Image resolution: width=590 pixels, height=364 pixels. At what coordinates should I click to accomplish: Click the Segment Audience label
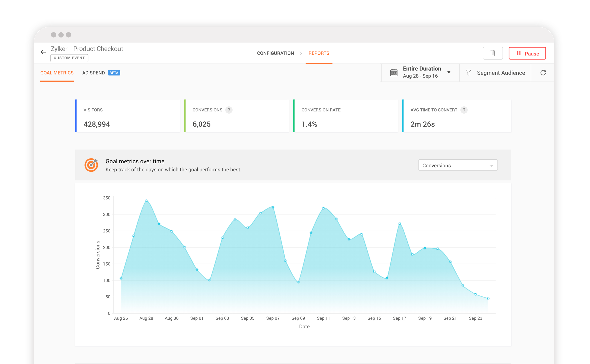pos(501,73)
